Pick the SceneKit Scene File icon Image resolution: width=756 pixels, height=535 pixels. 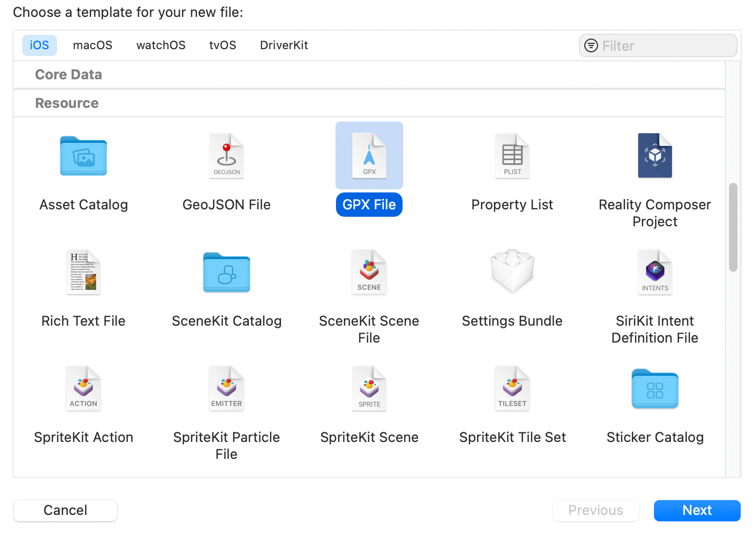[x=369, y=272]
